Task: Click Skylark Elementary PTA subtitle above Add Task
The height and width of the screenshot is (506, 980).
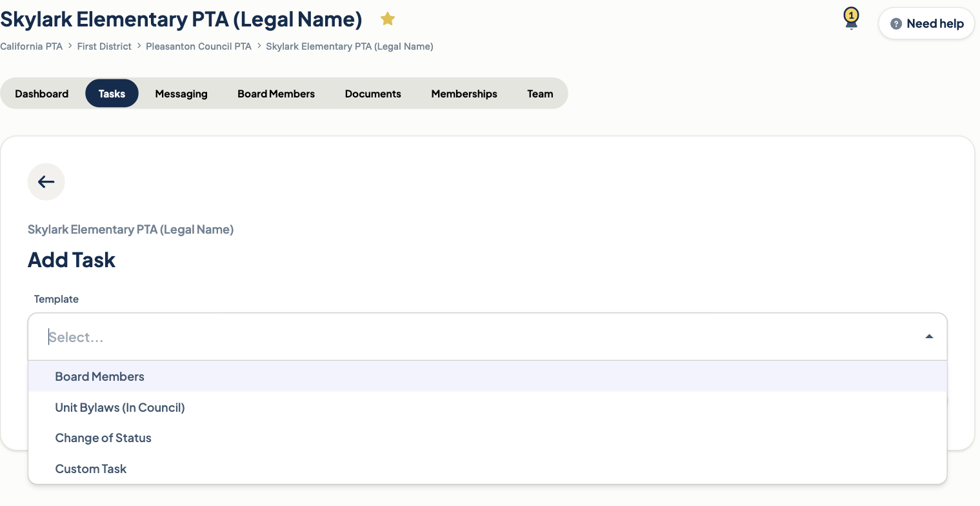Action: 130,229
